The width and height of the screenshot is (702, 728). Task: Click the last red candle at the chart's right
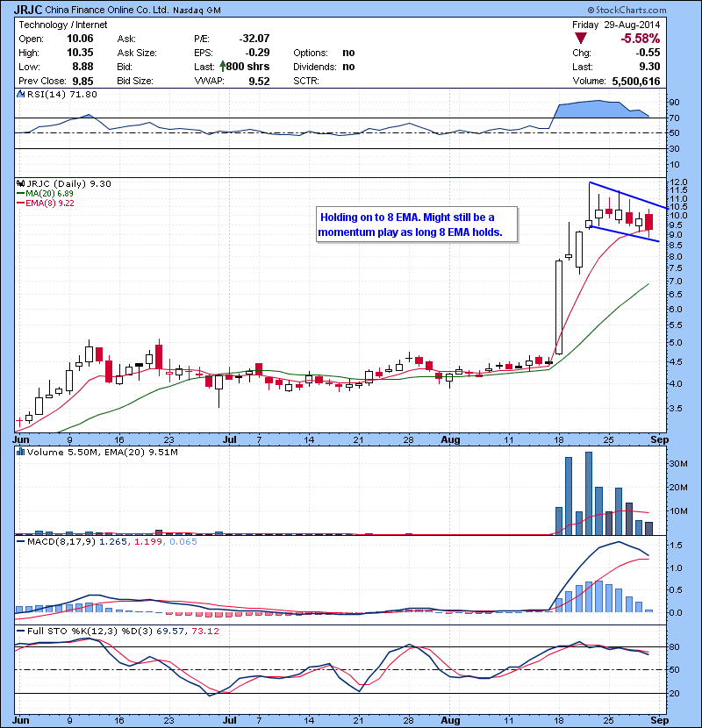[x=649, y=222]
